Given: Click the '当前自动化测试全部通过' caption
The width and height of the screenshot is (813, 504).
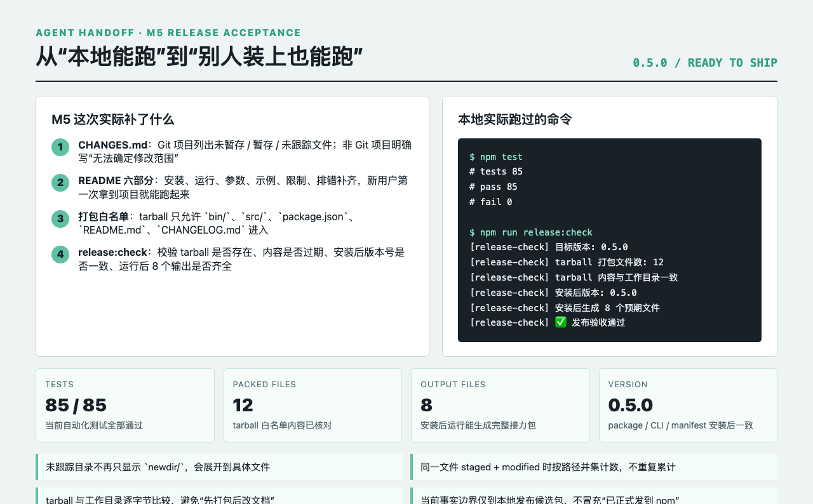Looking at the screenshot, I should tap(94, 425).
